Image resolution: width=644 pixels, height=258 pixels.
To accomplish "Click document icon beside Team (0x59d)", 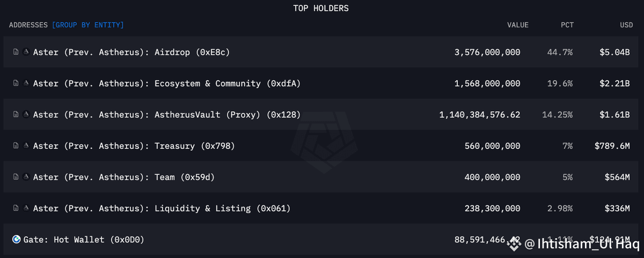I will tap(16, 177).
